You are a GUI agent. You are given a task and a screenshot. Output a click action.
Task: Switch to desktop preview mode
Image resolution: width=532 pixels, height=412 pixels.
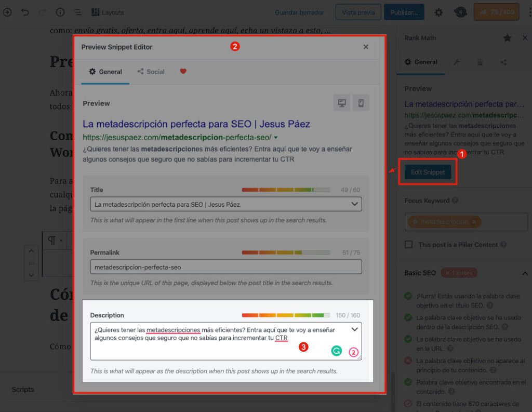click(342, 103)
